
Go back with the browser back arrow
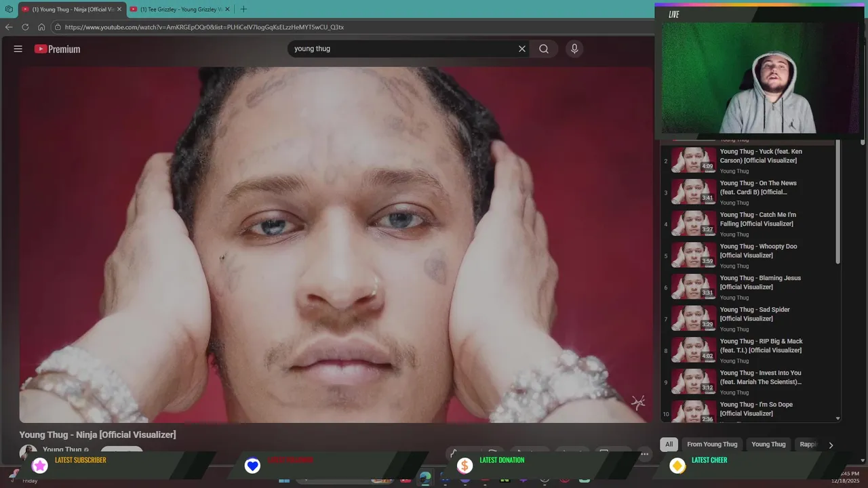coord(9,27)
